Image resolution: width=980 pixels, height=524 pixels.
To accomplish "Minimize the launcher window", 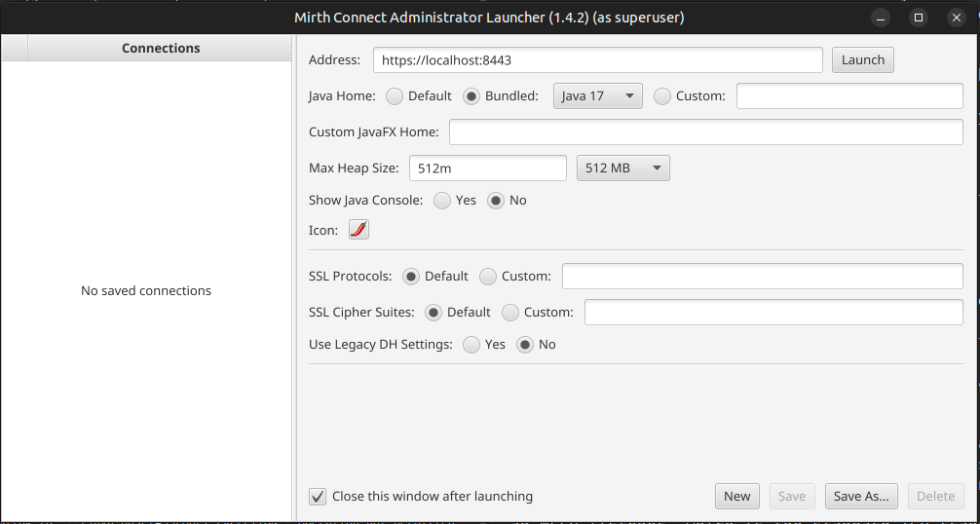I will coord(880,18).
